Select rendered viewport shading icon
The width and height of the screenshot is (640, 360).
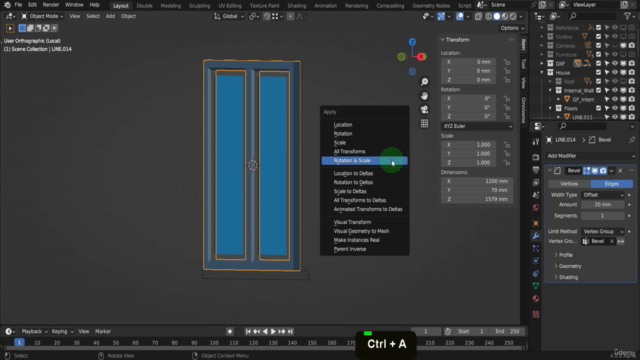click(x=513, y=16)
